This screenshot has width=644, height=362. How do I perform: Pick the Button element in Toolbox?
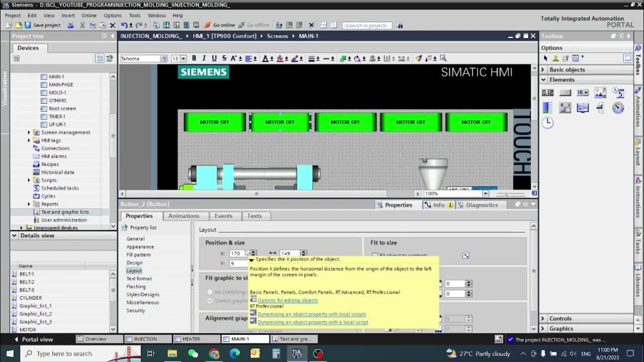coord(565,93)
